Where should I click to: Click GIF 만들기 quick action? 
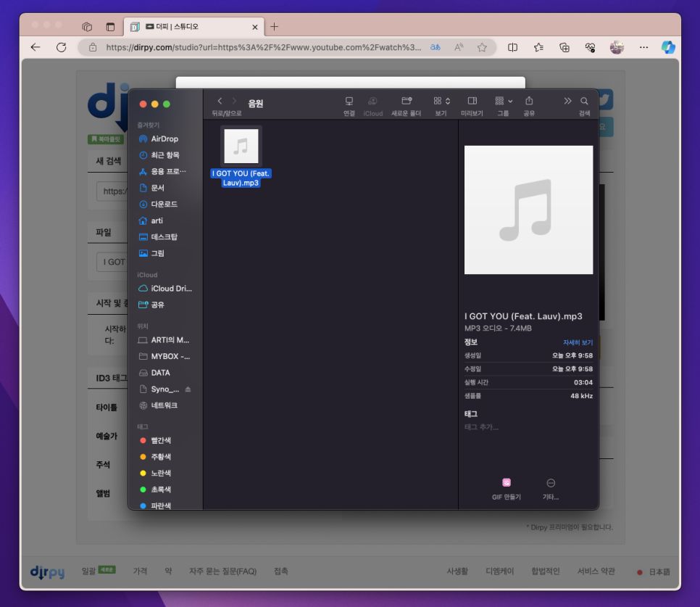[x=507, y=489]
